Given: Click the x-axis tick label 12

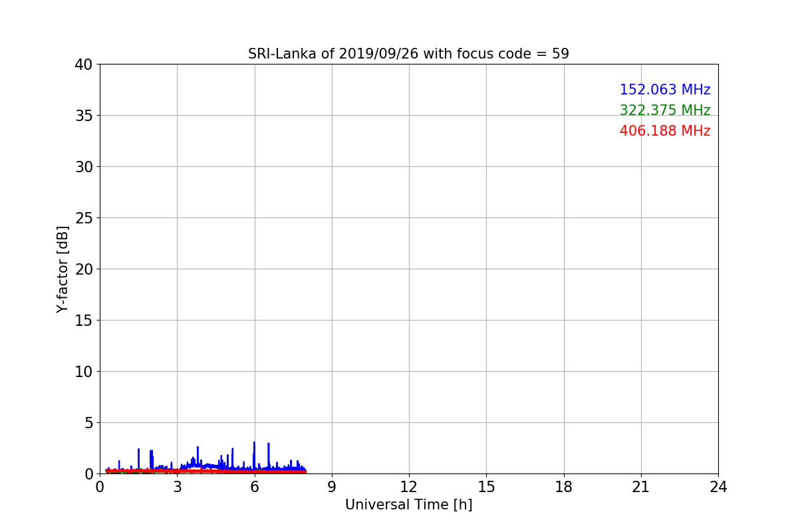Looking at the screenshot, I should tap(409, 487).
